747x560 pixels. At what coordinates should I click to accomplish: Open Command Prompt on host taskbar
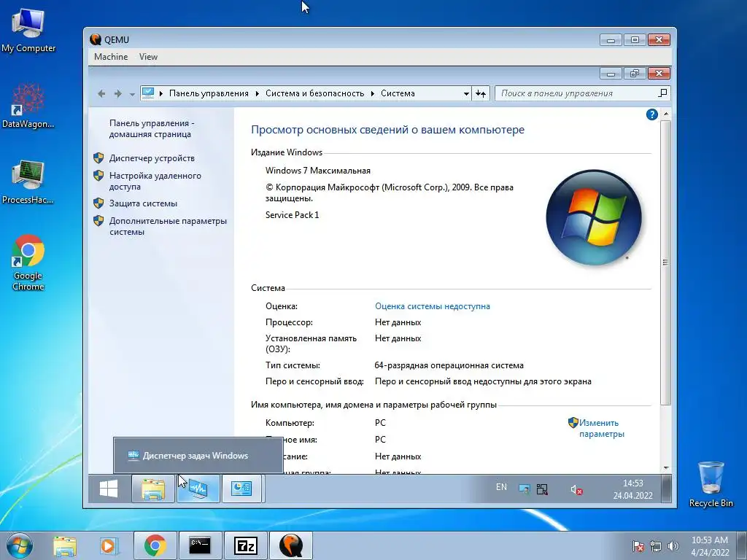pyautogui.click(x=200, y=545)
